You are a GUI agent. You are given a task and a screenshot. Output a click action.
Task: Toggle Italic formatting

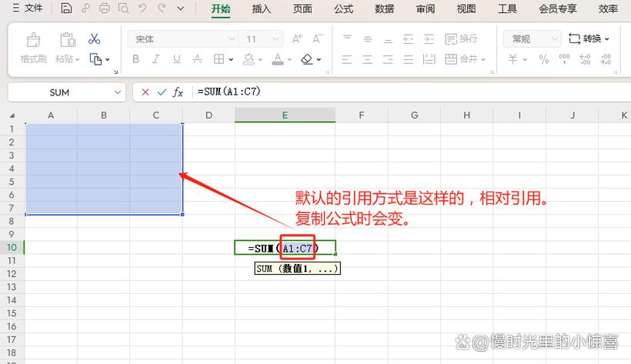coord(155,59)
